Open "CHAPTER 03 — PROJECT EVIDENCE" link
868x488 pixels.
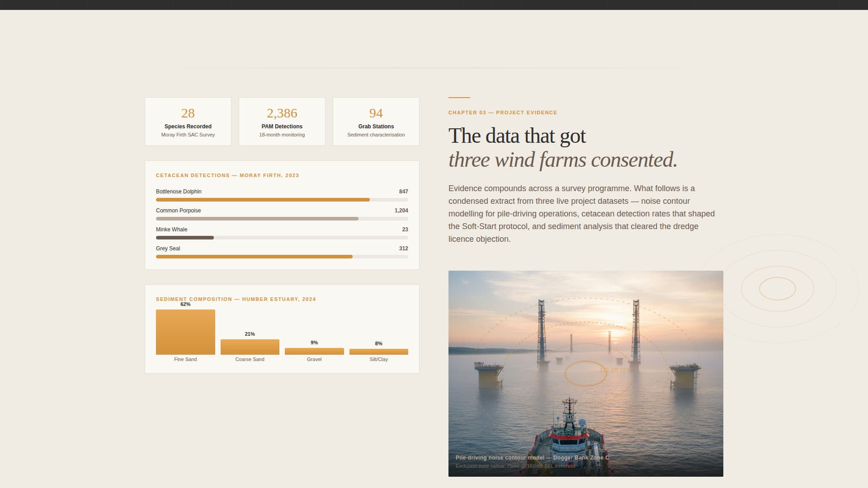(x=502, y=113)
